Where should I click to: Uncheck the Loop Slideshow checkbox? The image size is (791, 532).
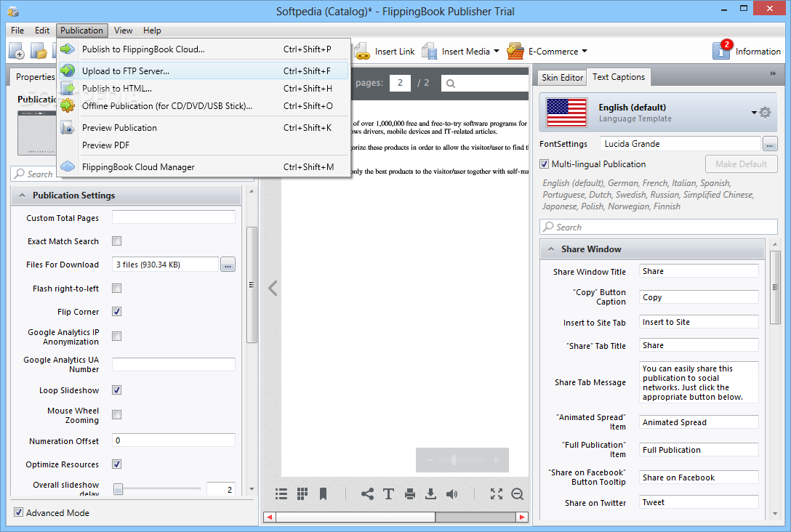tap(116, 390)
